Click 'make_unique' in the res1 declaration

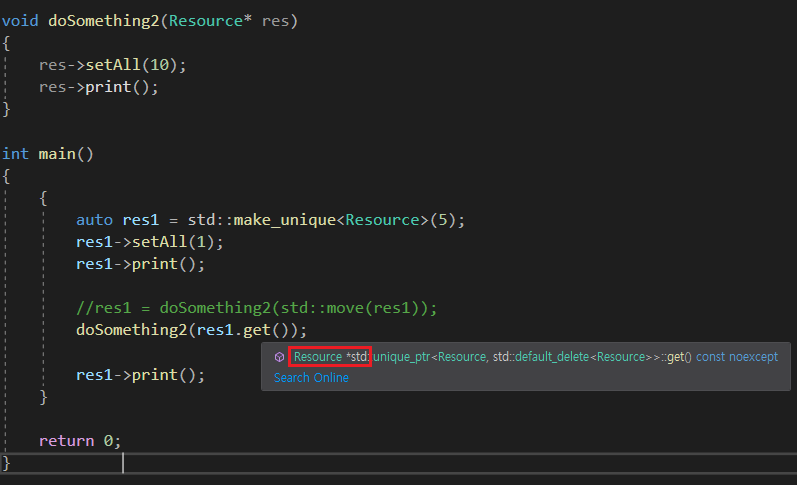(x=284, y=220)
